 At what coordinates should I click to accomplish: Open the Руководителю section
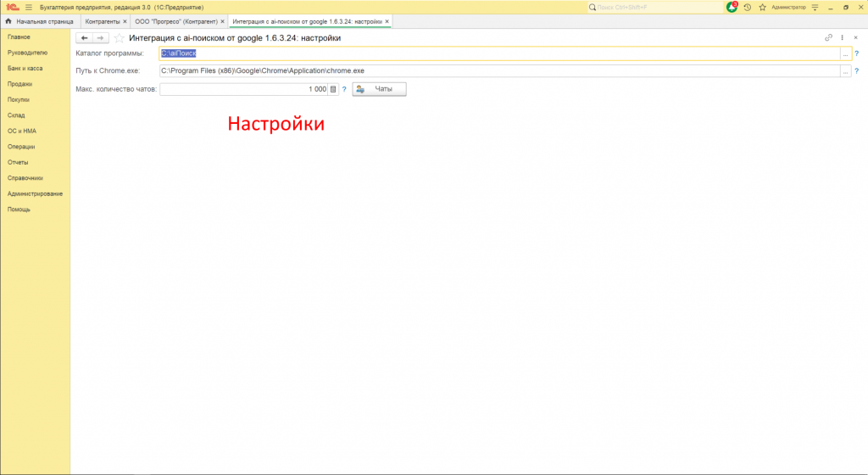tap(28, 53)
